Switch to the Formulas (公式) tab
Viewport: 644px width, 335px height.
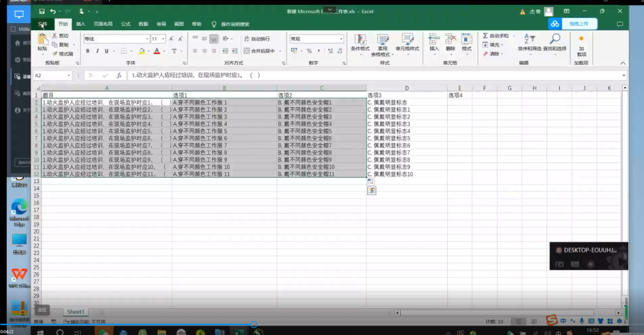[125, 24]
